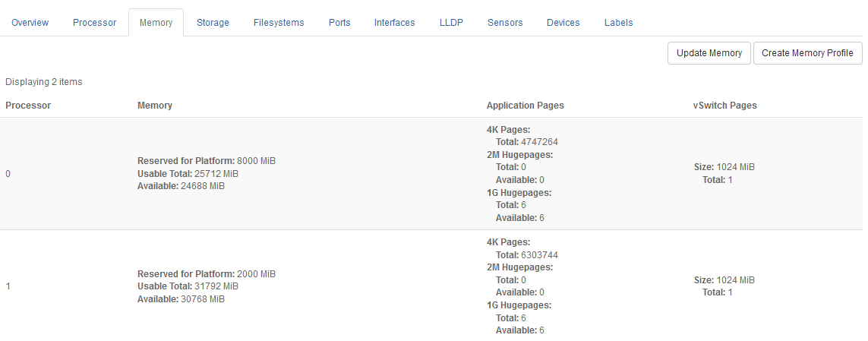
Task: Open the Labels tab
Action: pyautogui.click(x=618, y=23)
